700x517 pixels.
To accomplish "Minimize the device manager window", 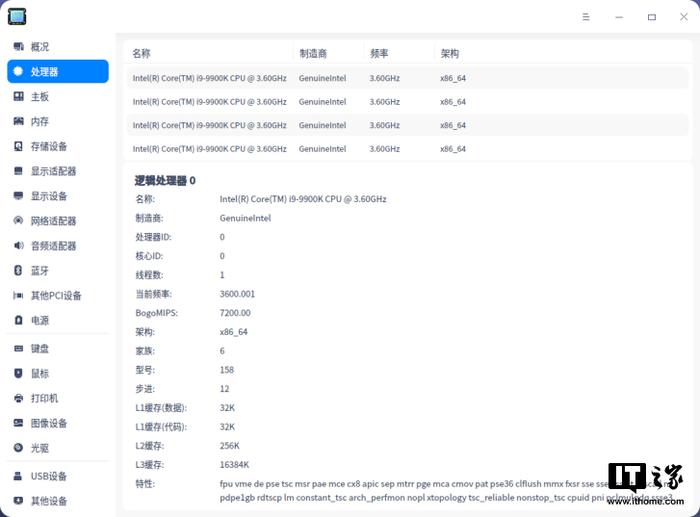I will [619, 17].
